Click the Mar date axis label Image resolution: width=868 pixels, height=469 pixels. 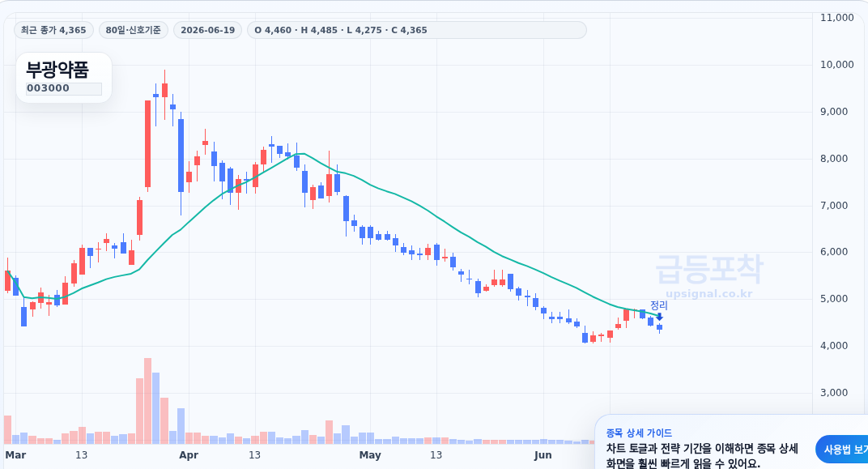click(x=15, y=455)
